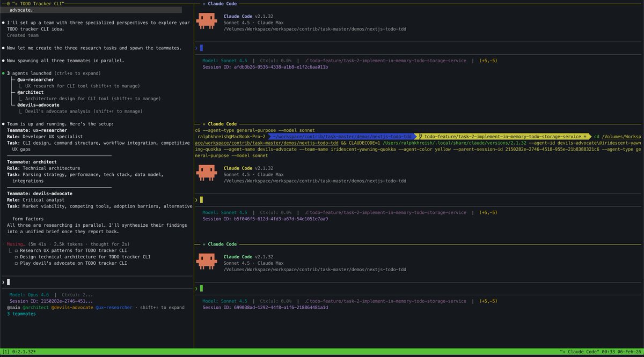Click the '3 teammates' label

pyautogui.click(x=21, y=314)
